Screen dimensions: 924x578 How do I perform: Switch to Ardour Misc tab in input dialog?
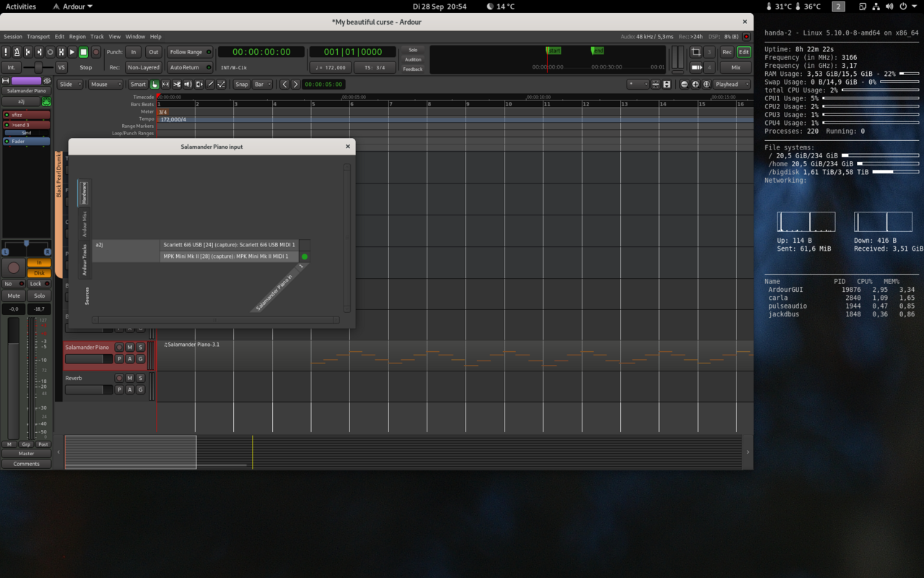coord(84,224)
